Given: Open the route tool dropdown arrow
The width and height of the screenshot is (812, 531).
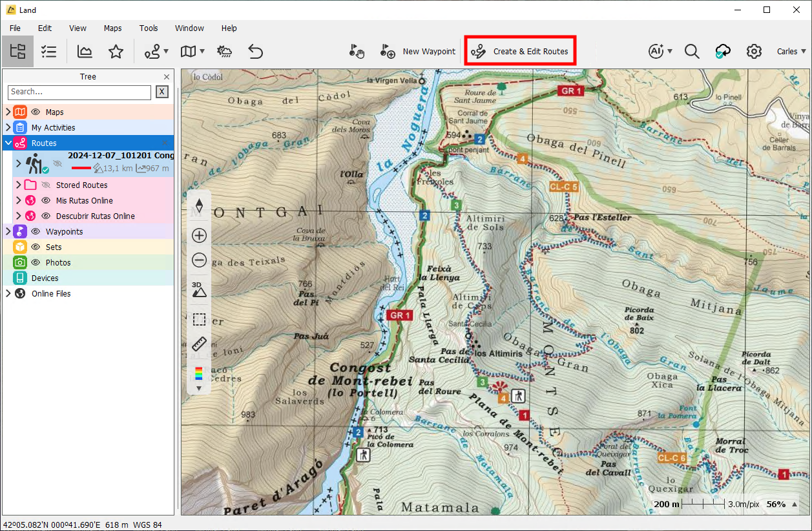Looking at the screenshot, I should (x=166, y=52).
